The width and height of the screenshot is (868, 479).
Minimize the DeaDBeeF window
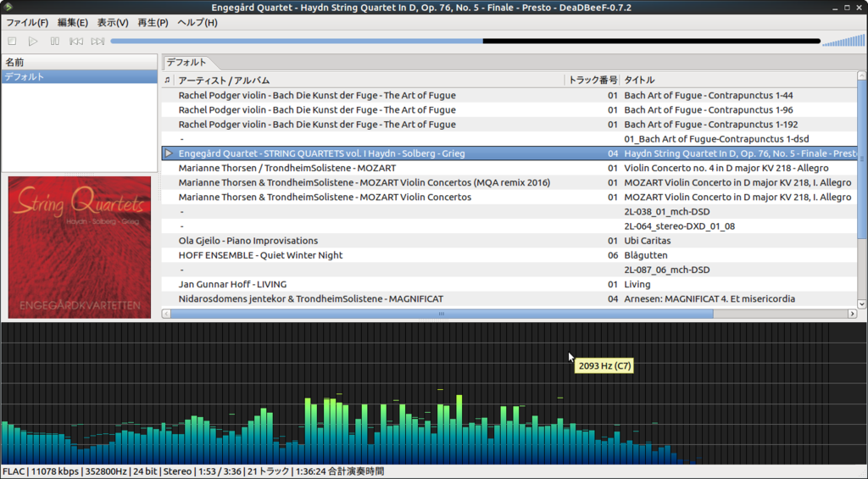pyautogui.click(x=835, y=8)
